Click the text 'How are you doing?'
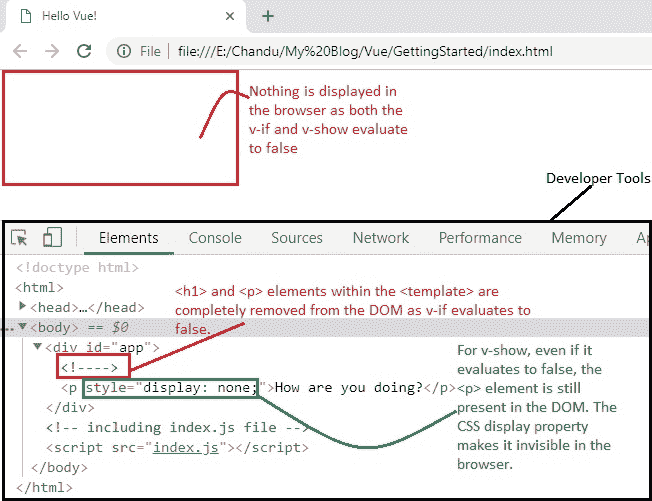 point(348,387)
